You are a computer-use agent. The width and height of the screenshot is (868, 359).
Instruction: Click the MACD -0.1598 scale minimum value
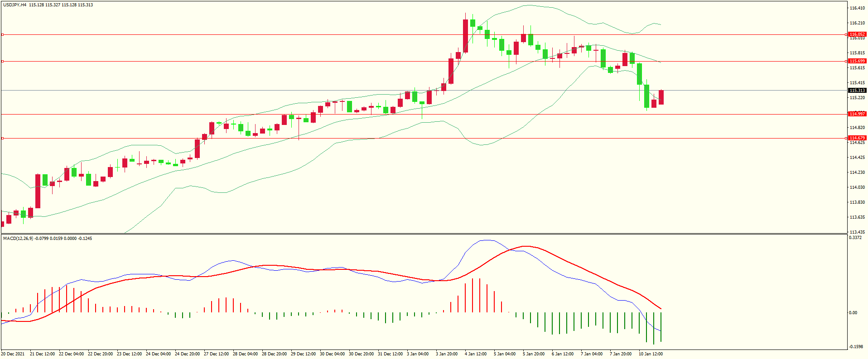pyautogui.click(x=856, y=347)
